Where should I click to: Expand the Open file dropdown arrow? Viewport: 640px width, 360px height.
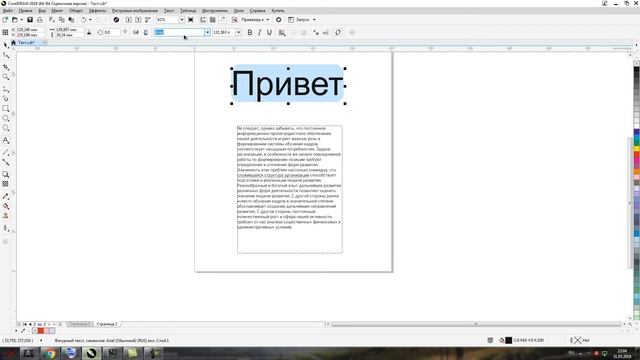(x=21, y=20)
